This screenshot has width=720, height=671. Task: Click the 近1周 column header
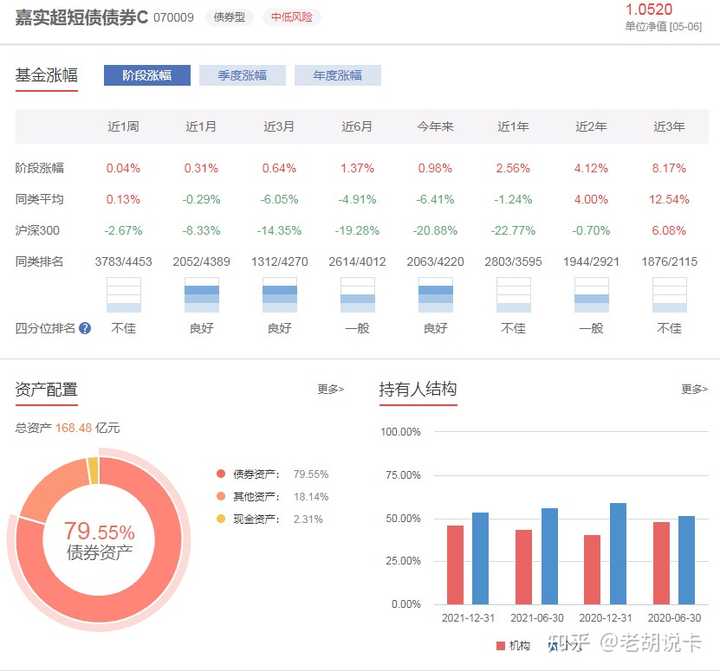pyautogui.click(x=124, y=126)
